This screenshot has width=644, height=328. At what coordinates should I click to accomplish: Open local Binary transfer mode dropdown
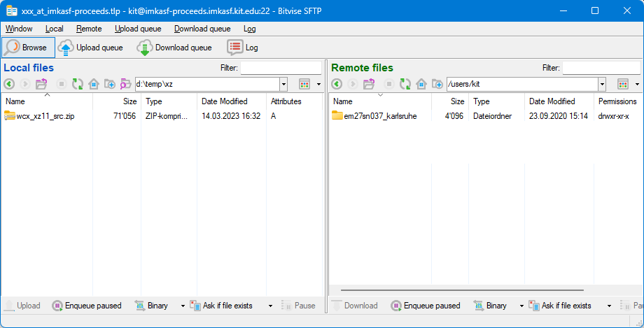coord(183,306)
